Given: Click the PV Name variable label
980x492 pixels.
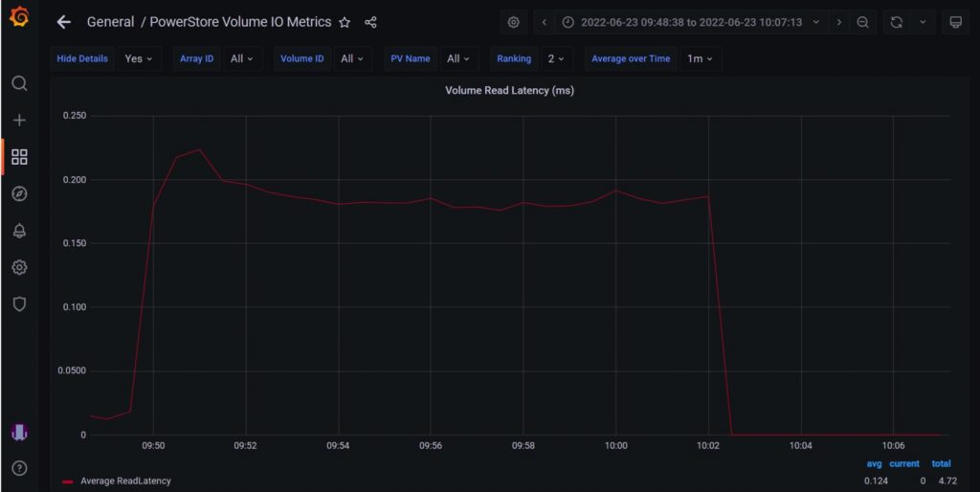Looking at the screenshot, I should tap(411, 58).
